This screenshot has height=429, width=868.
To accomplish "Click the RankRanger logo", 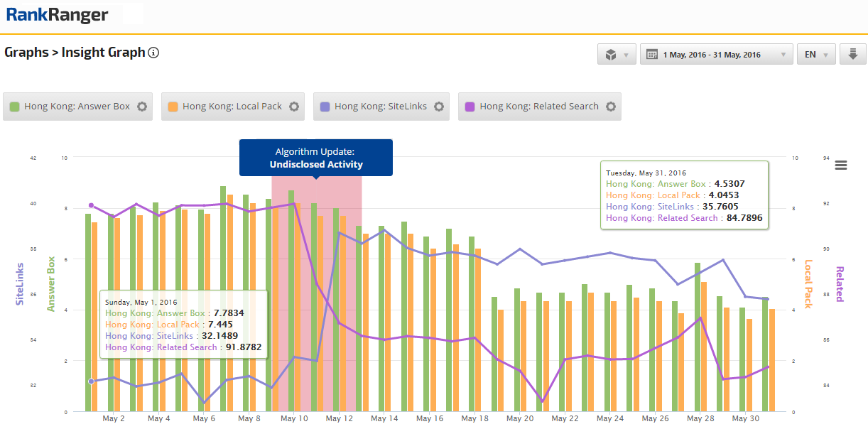I will pos(58,15).
